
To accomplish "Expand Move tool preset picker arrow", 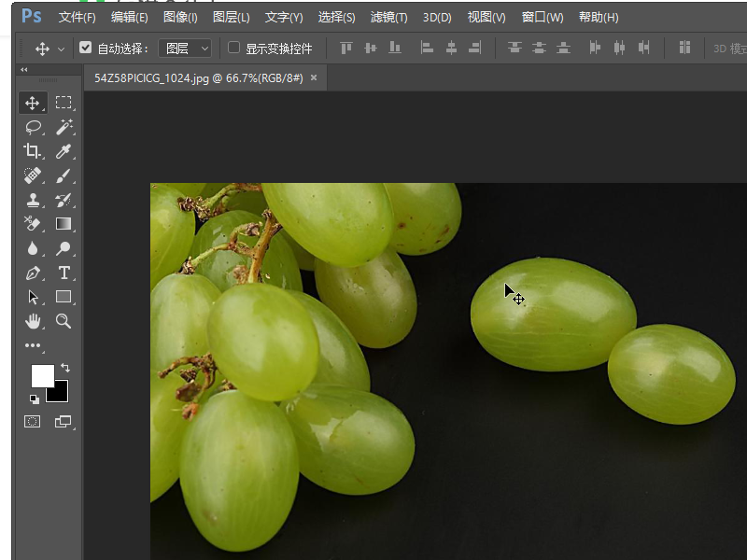I will coord(61,49).
